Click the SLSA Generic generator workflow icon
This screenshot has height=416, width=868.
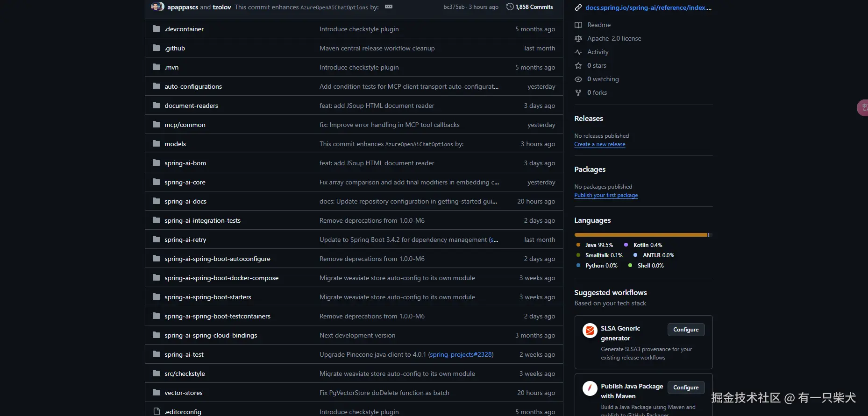(590, 331)
